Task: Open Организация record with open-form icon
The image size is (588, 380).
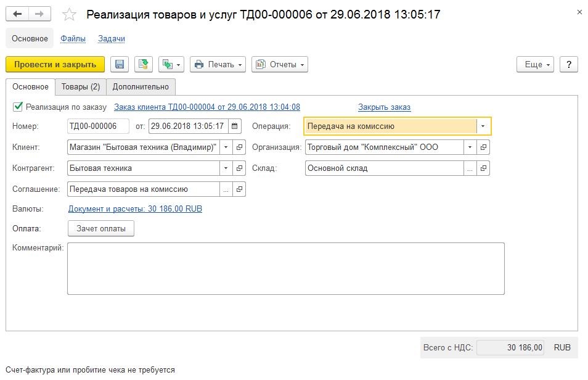Action: tap(483, 147)
